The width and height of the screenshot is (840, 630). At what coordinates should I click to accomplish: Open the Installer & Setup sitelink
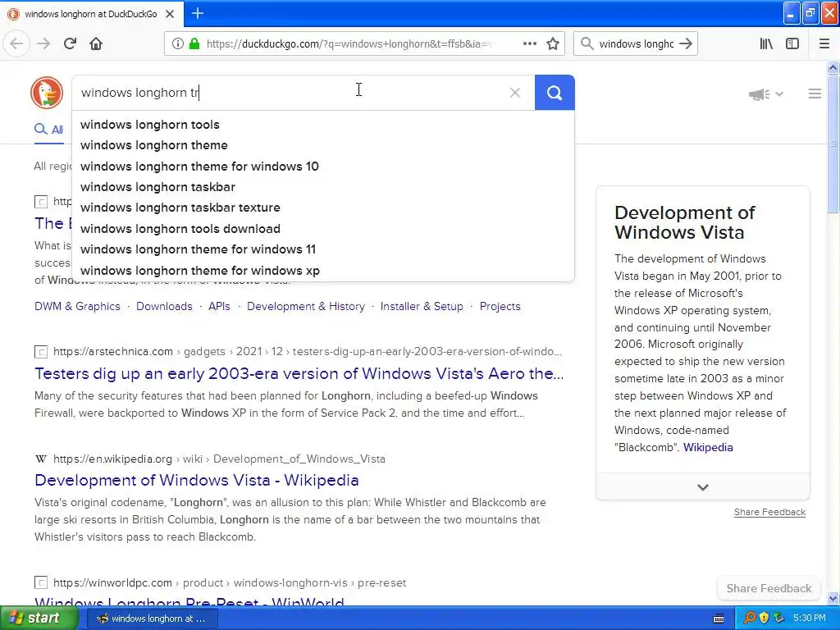[422, 307]
